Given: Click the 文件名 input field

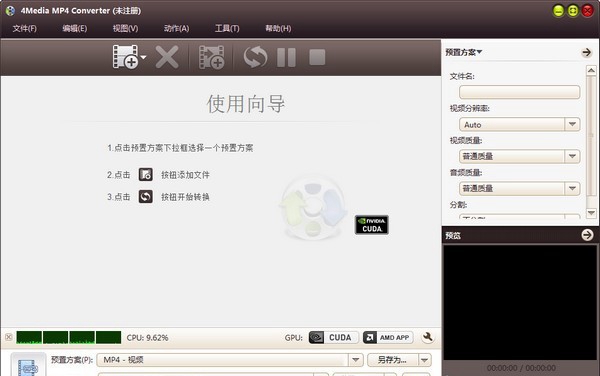Looking at the screenshot, I should [519, 92].
